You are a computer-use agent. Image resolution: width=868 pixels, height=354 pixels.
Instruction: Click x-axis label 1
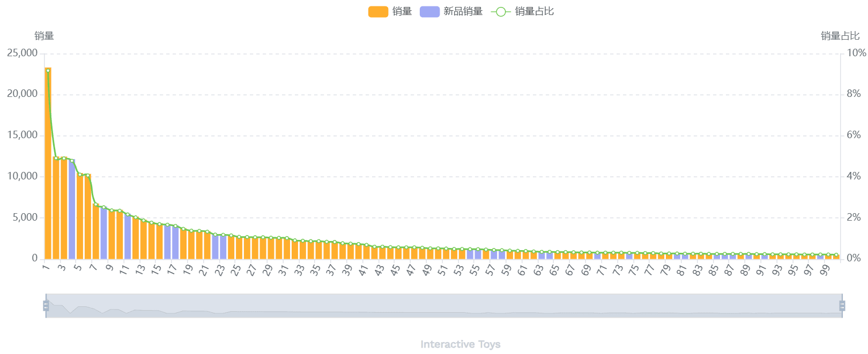tap(47, 267)
